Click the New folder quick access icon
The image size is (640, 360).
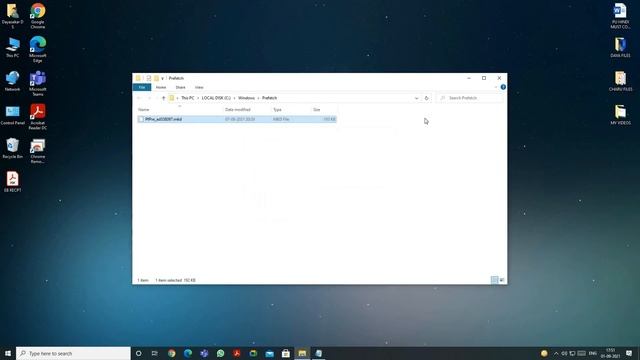tap(156, 78)
